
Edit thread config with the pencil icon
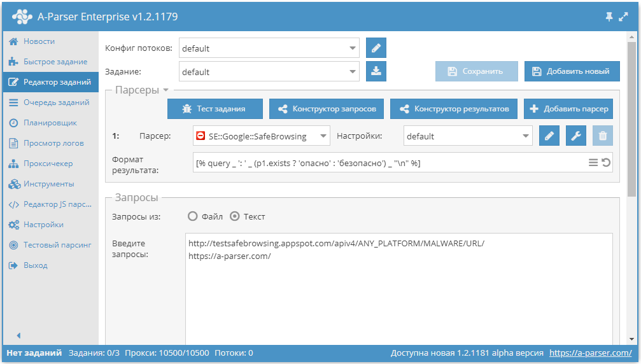tap(376, 48)
